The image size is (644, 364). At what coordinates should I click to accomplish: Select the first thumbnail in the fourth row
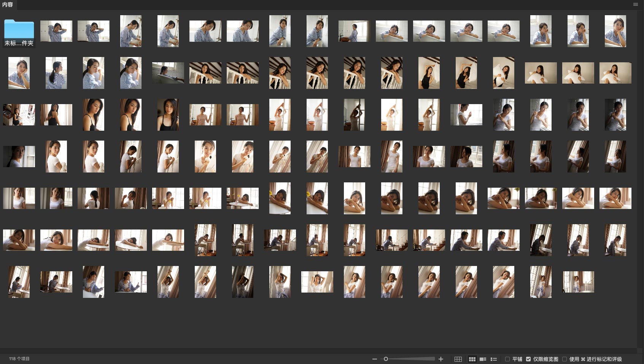tap(19, 157)
